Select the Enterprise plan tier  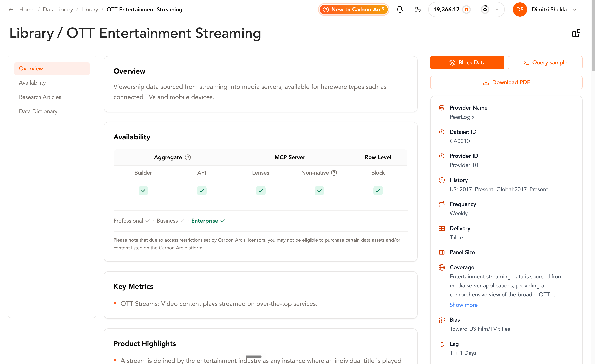coord(208,221)
